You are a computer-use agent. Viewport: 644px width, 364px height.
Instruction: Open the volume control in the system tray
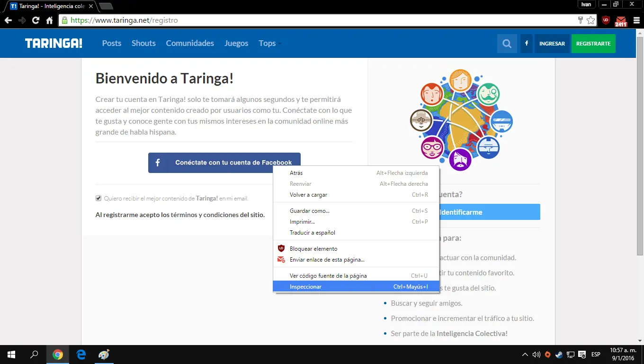[x=537, y=355]
